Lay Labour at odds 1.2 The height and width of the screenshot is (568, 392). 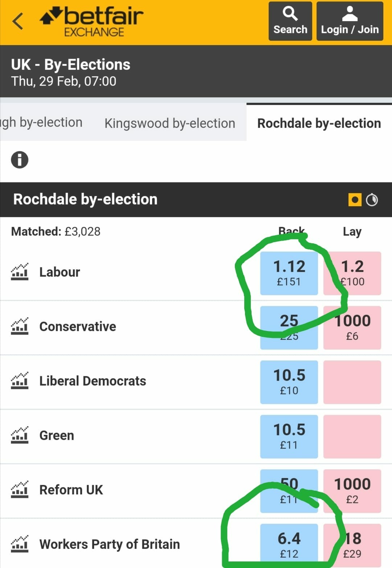point(352,273)
